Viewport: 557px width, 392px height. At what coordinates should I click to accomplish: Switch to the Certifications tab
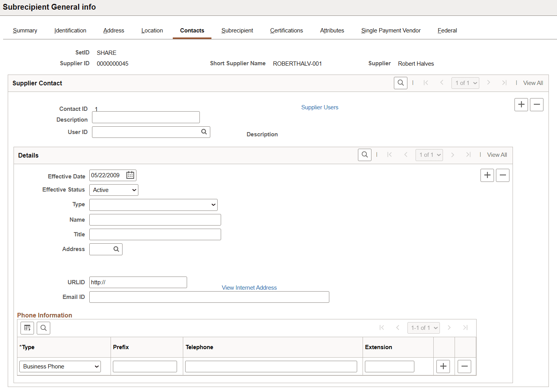(286, 31)
